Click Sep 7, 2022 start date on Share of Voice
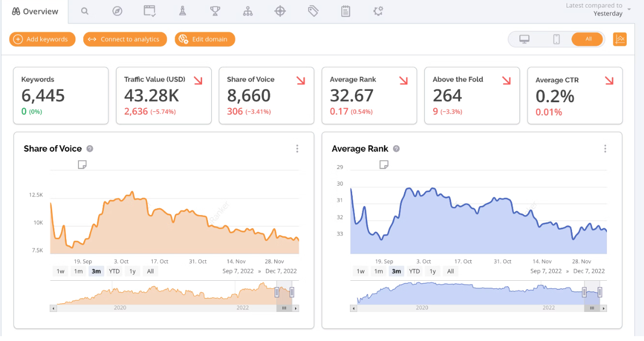Screen dimensions: 644x341 (238, 271)
